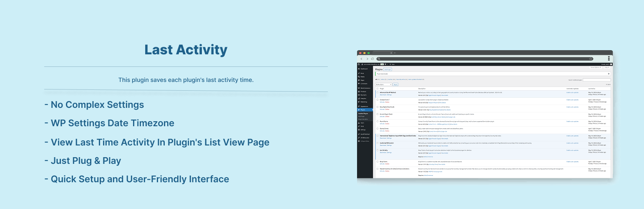
Task: Open the Howdy admin account menu
Action: point(606,64)
